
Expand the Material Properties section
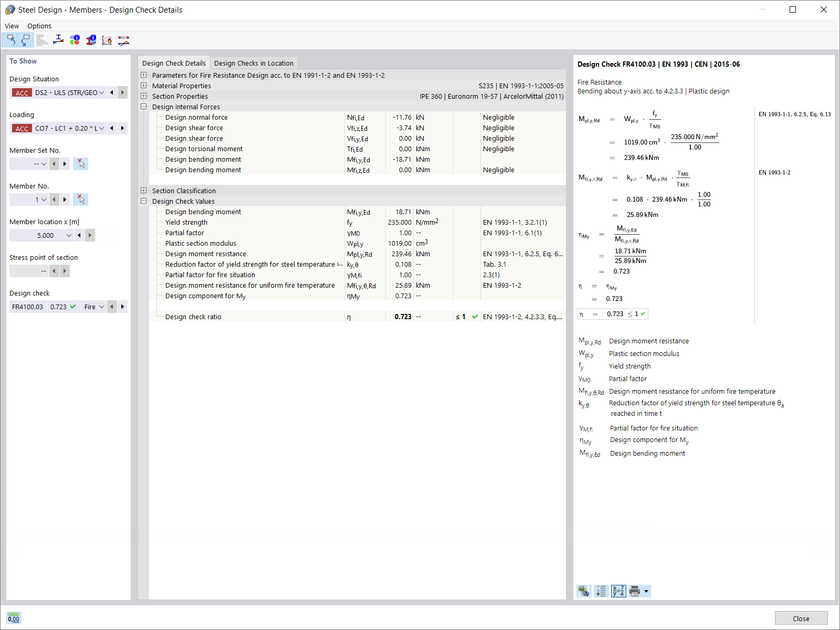pyautogui.click(x=143, y=86)
